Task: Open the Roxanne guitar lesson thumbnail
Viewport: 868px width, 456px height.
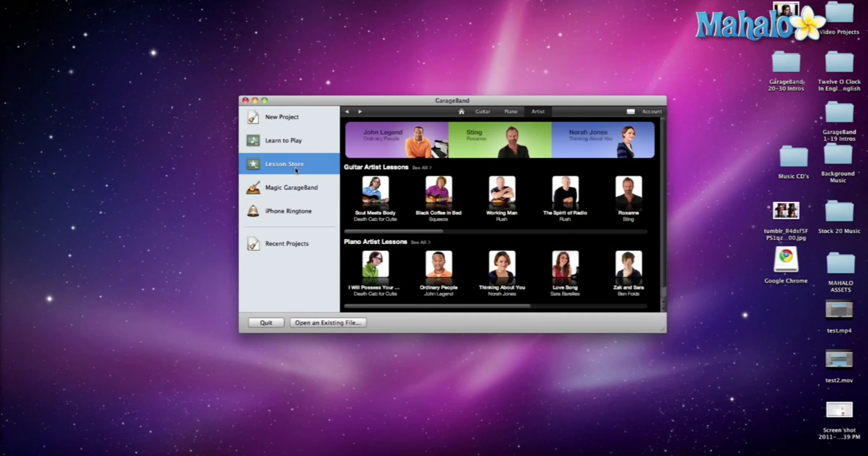Action: point(629,190)
